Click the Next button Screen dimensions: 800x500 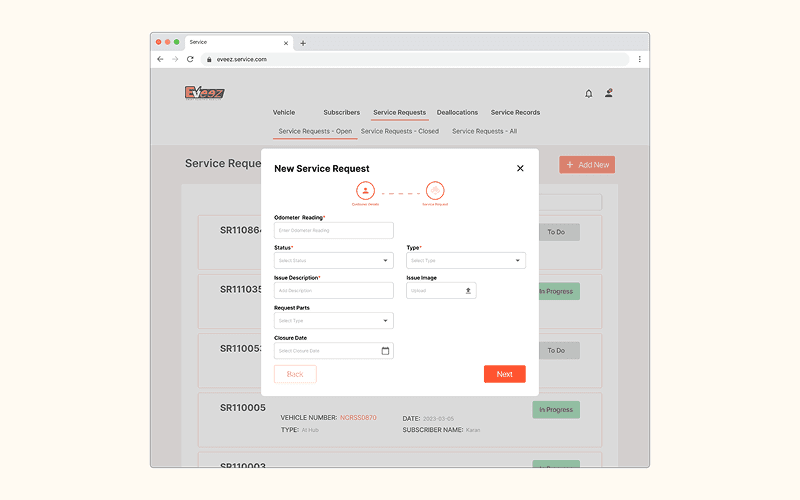505,374
